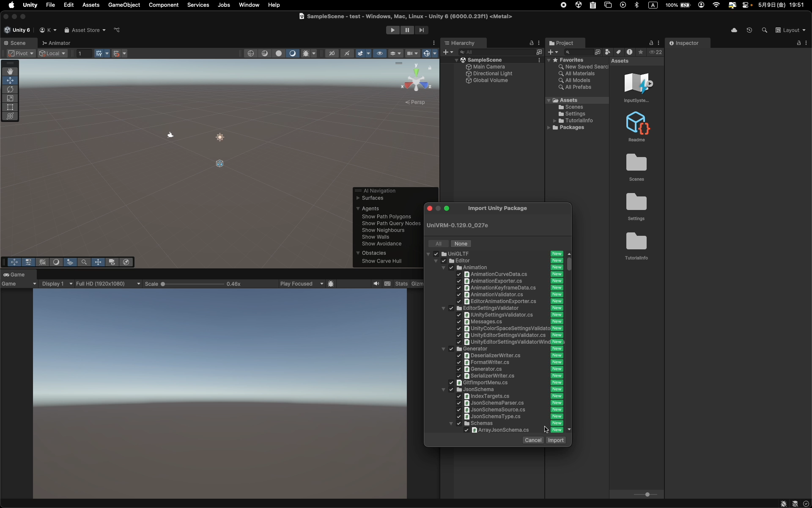Lock the Hierarchy panel

(x=532, y=43)
